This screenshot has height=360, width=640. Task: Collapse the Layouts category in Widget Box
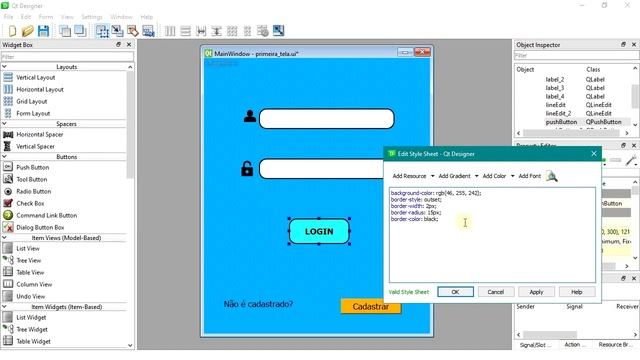(x=4, y=67)
